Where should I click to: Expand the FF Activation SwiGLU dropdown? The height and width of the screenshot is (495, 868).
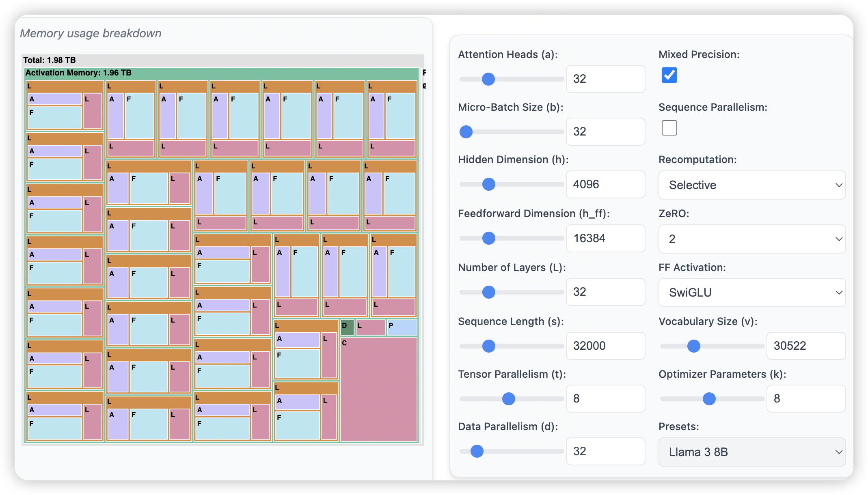click(751, 293)
